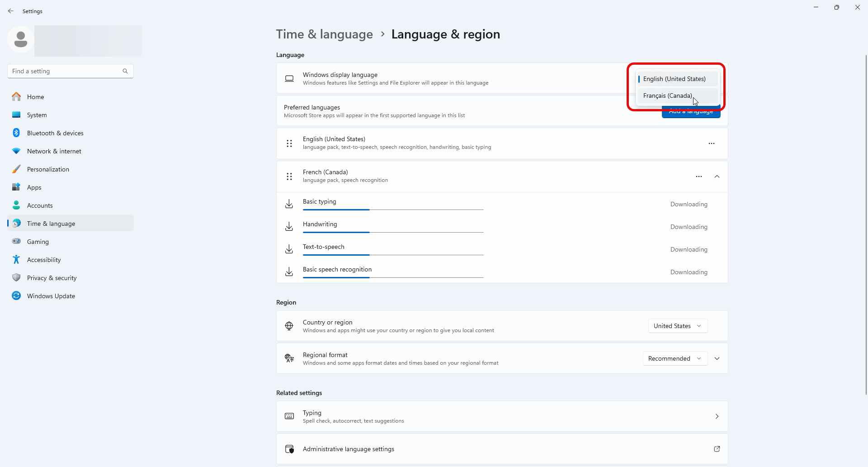Click the drag handle beside English (United States)
This screenshot has width=868, height=467.
(x=289, y=143)
